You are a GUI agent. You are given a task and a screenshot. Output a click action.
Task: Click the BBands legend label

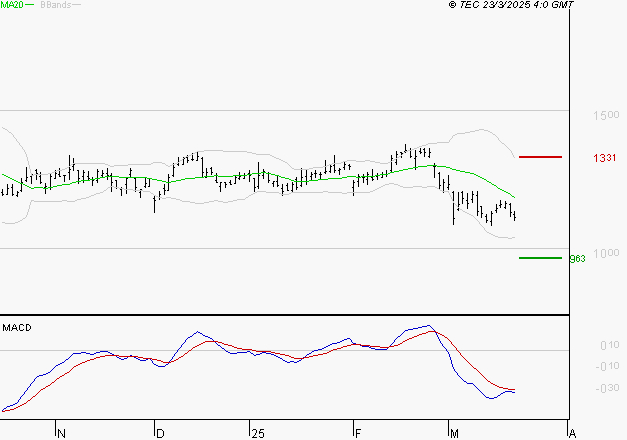(54, 5)
